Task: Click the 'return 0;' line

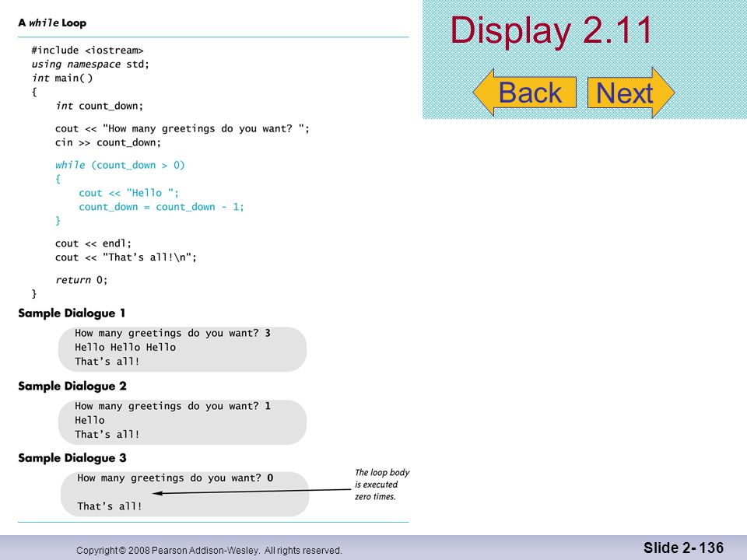Action: [x=82, y=279]
